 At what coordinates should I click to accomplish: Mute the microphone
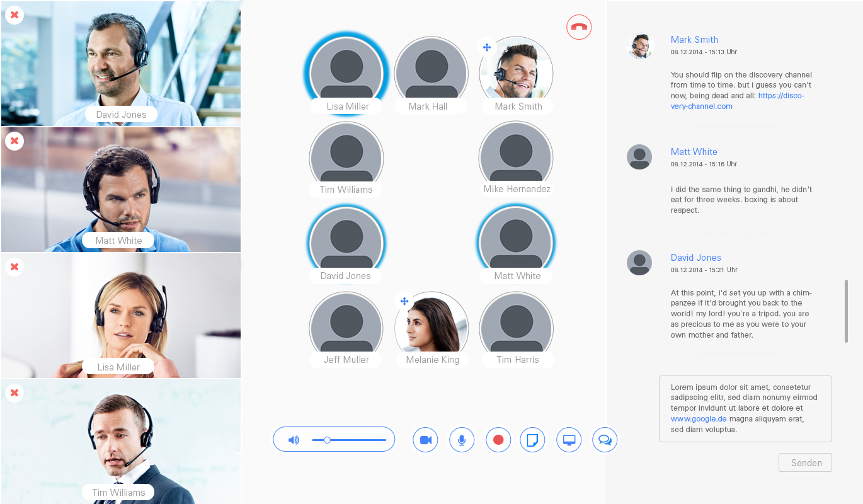(x=462, y=440)
